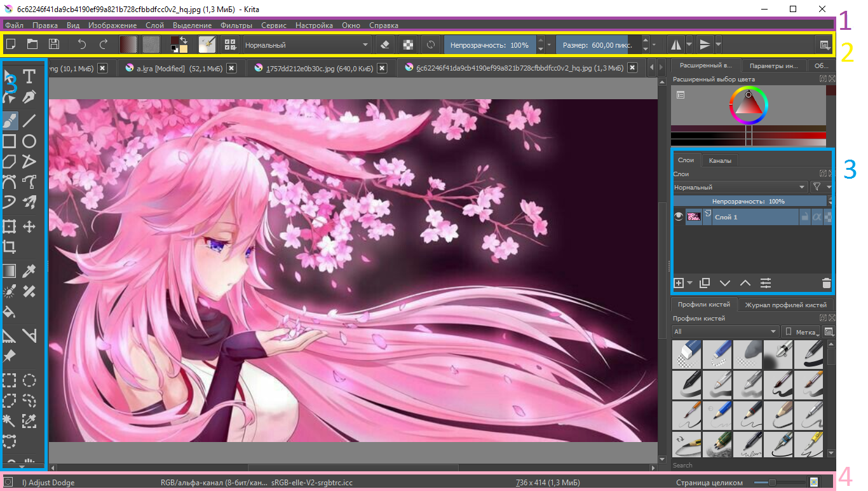Select the Gradient tool
868x491 pixels.
[10, 270]
